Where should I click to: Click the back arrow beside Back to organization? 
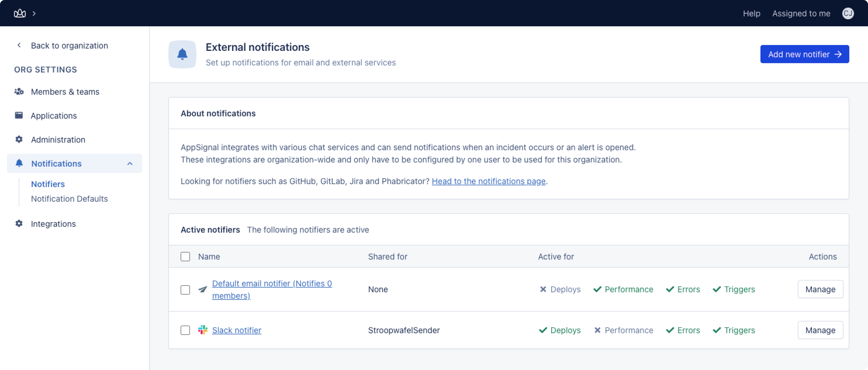coord(19,45)
